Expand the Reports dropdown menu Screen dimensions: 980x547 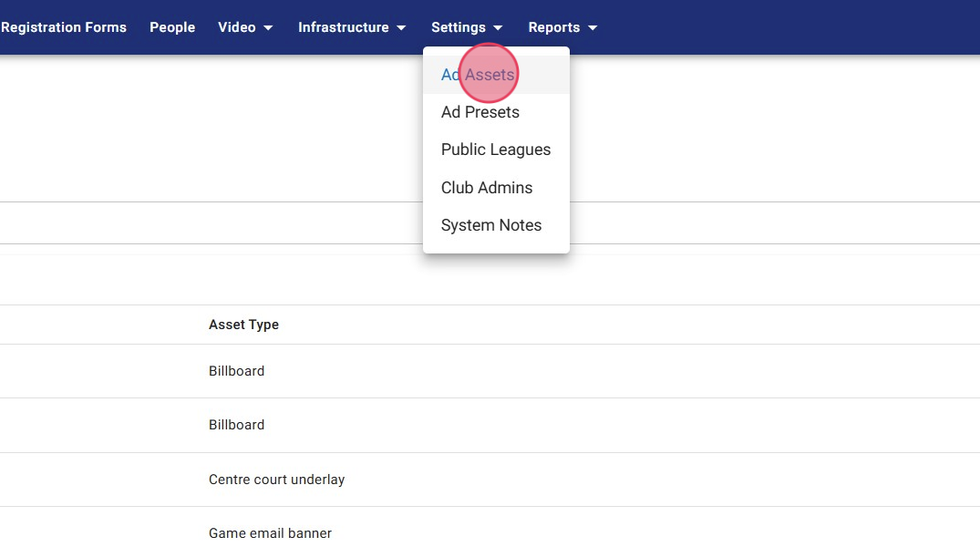(562, 27)
